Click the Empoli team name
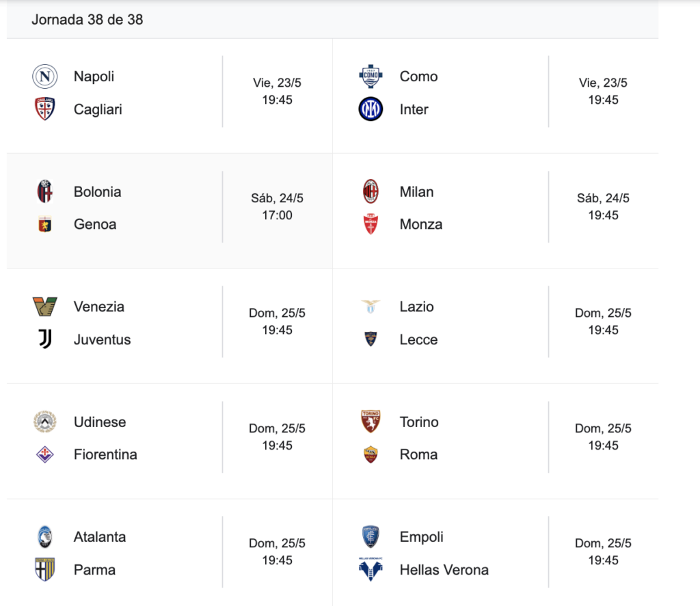 pyautogui.click(x=421, y=537)
